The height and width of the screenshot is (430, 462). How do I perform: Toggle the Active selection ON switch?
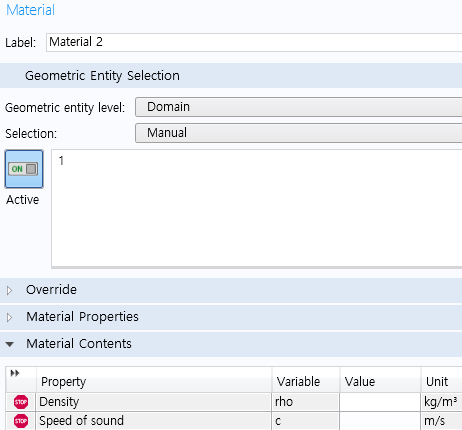click(24, 169)
